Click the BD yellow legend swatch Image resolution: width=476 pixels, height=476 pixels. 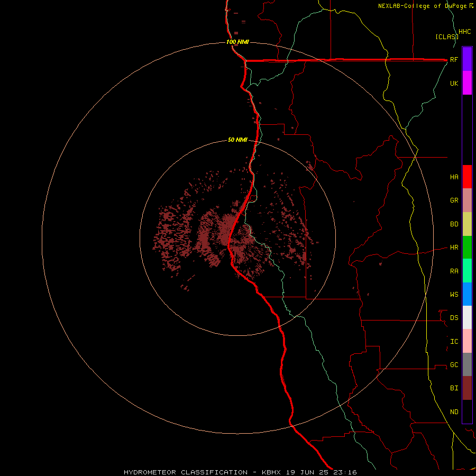(x=467, y=224)
